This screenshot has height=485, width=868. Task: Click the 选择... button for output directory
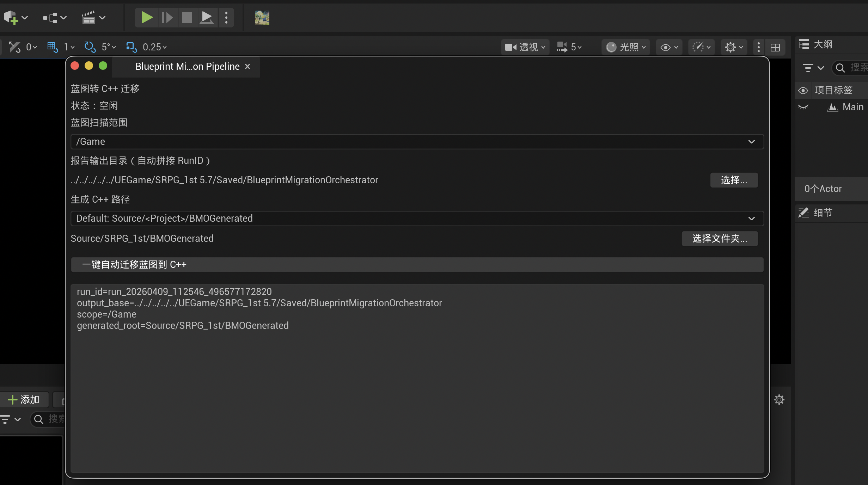[734, 180]
